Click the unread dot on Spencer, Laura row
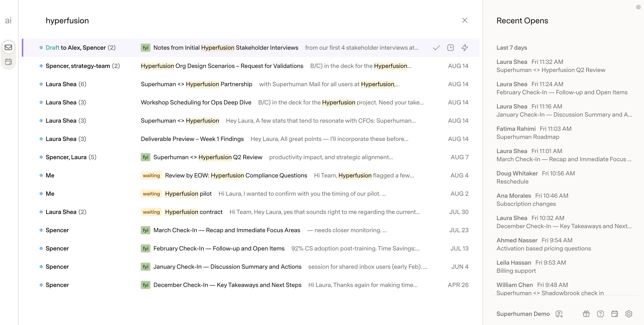The width and height of the screenshot is (644, 325). coord(41,157)
